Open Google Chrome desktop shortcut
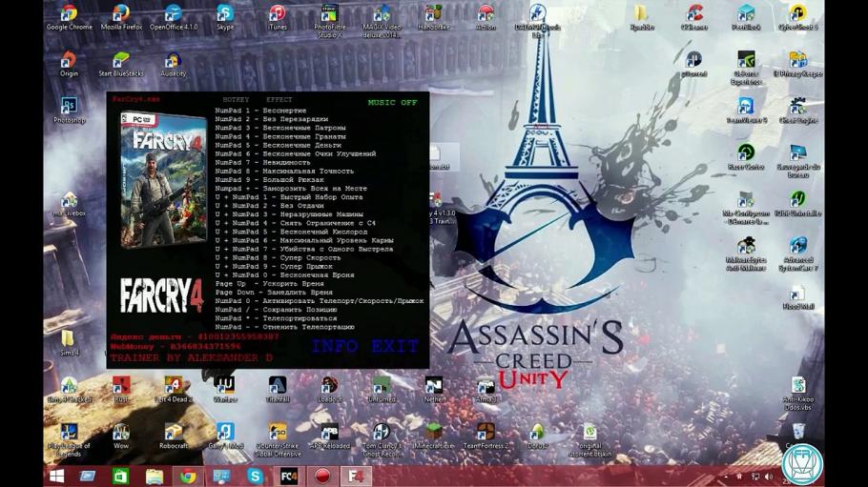 coord(69,14)
